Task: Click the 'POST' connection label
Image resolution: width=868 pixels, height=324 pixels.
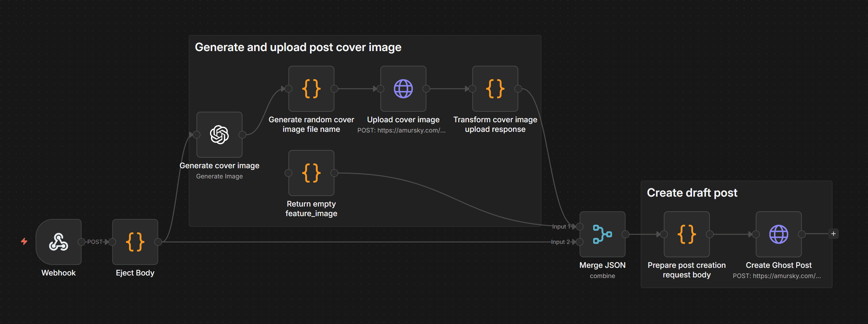Action: [95, 242]
